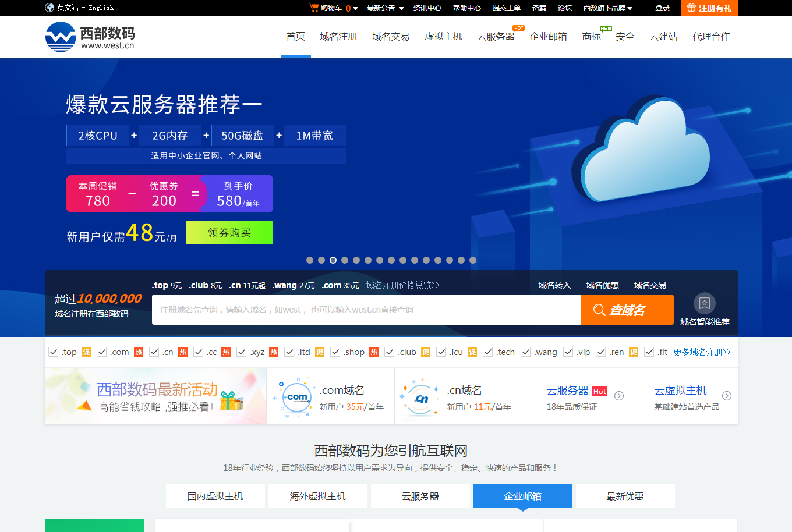The height and width of the screenshot is (532, 792).
Task: Click the gift icon on register button
Action: coord(691,8)
